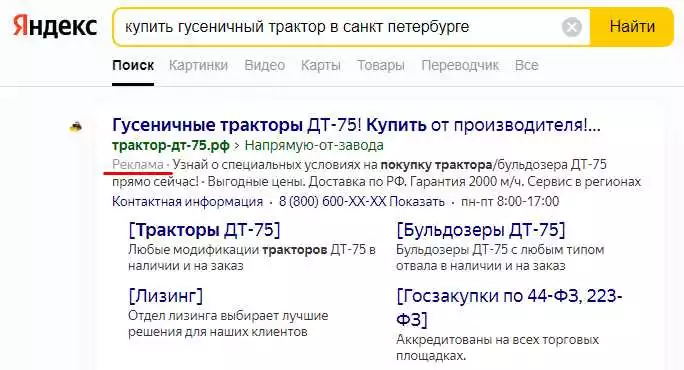Go to the Карты tab

coord(321,65)
